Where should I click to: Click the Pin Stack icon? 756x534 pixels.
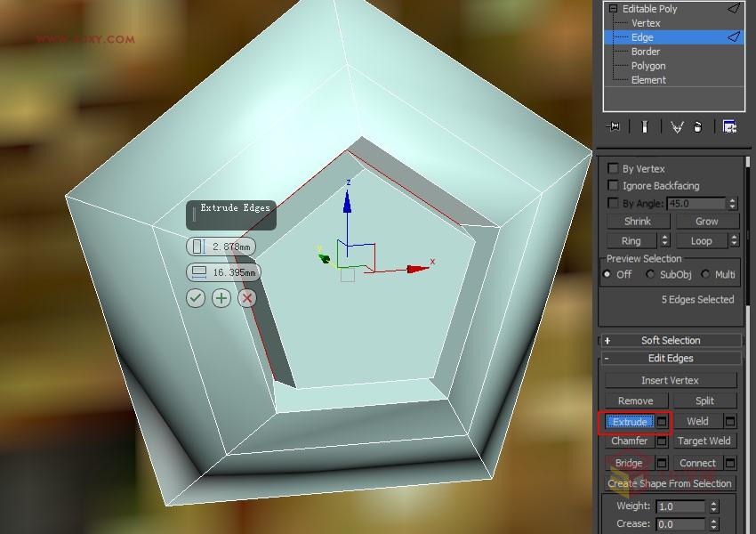pos(612,126)
